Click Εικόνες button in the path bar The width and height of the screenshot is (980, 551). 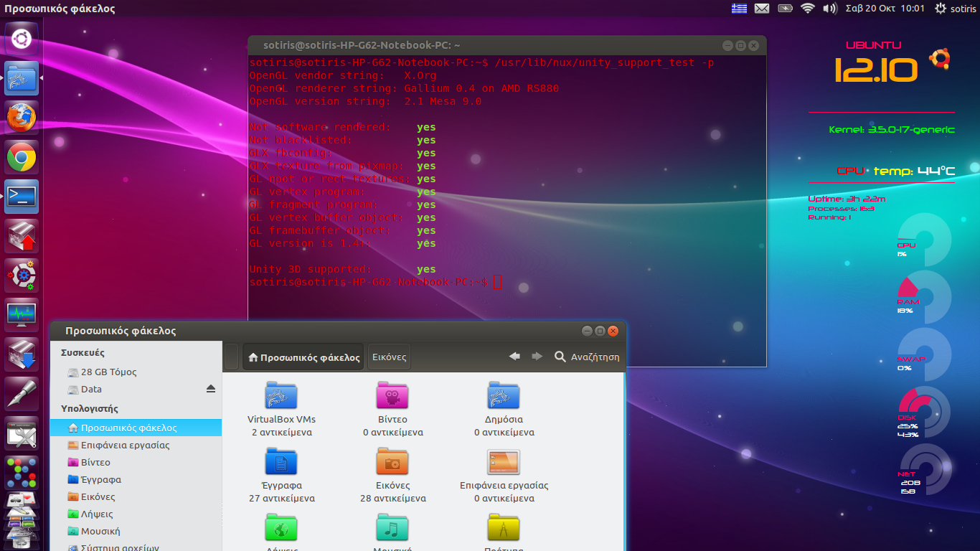click(x=389, y=357)
